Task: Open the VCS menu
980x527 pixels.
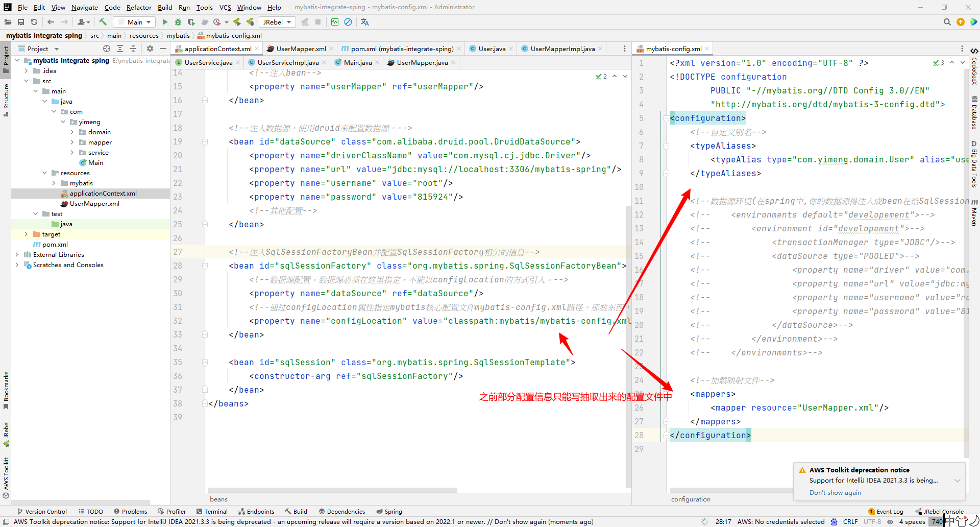Action: (225, 7)
